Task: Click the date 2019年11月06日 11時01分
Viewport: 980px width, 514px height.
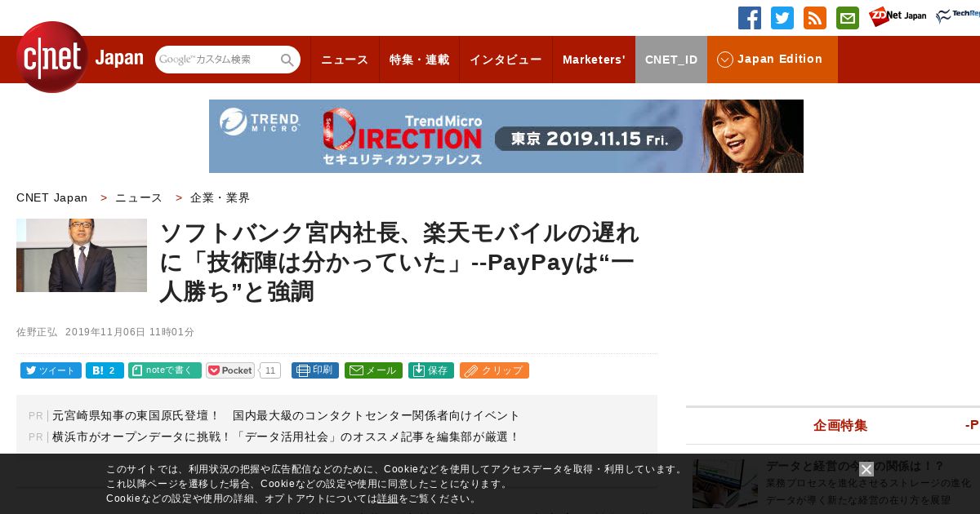Action: pyautogui.click(x=130, y=332)
